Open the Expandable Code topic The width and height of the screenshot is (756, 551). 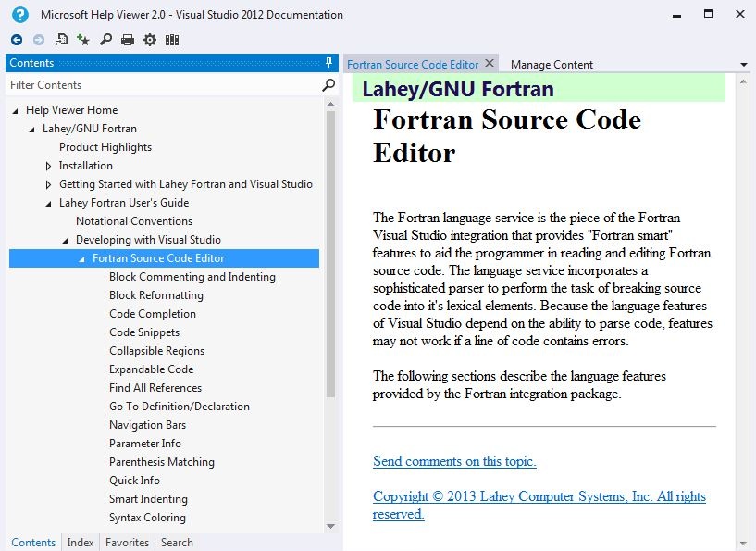152,369
